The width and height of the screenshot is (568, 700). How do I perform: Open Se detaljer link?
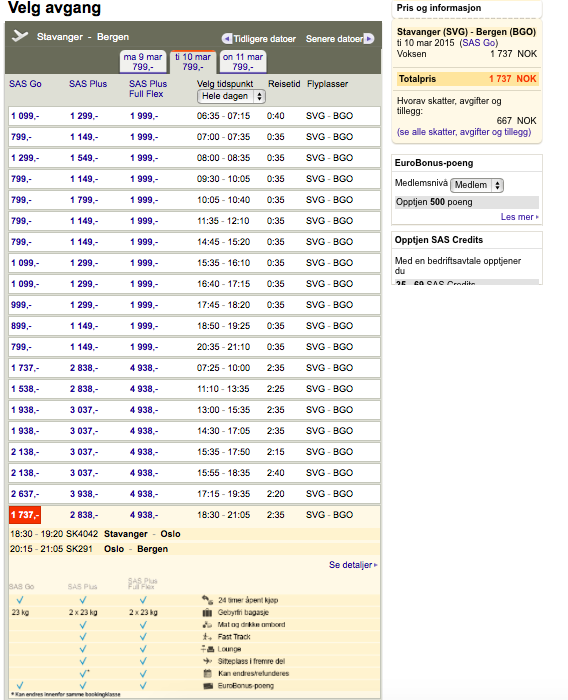pyautogui.click(x=353, y=565)
